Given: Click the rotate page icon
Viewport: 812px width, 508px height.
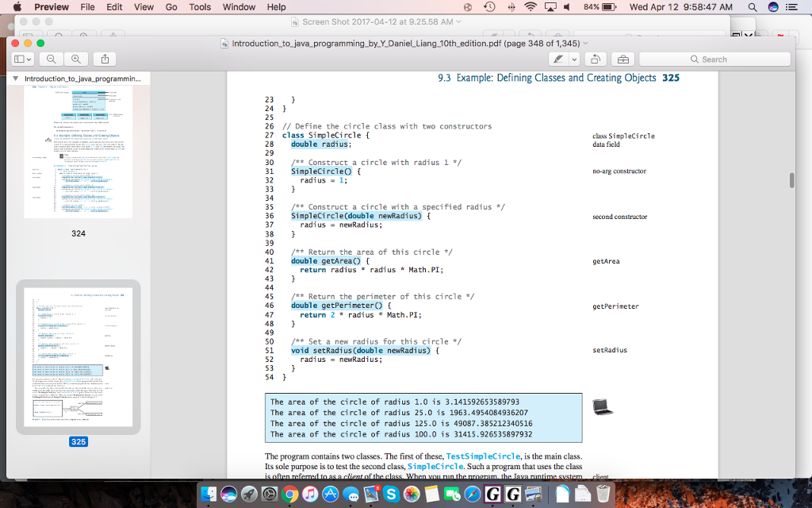Looking at the screenshot, I should coord(596,59).
